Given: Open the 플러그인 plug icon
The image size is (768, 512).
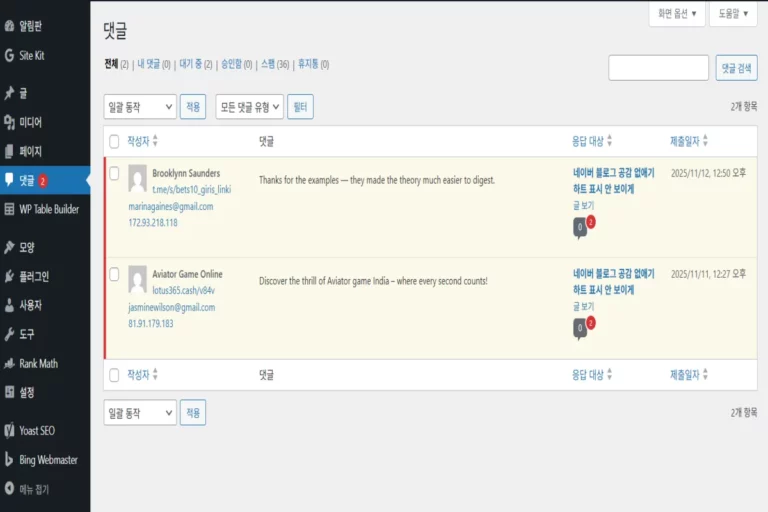Looking at the screenshot, I should (x=9, y=276).
